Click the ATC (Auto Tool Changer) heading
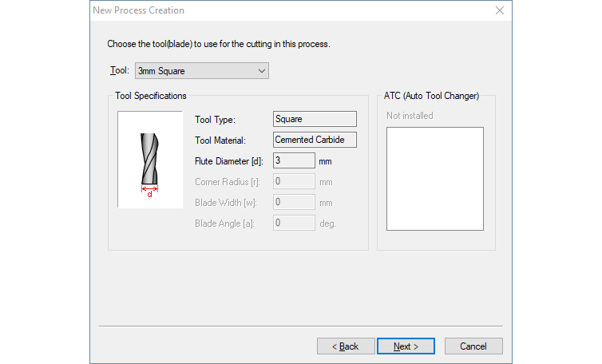 tap(431, 96)
